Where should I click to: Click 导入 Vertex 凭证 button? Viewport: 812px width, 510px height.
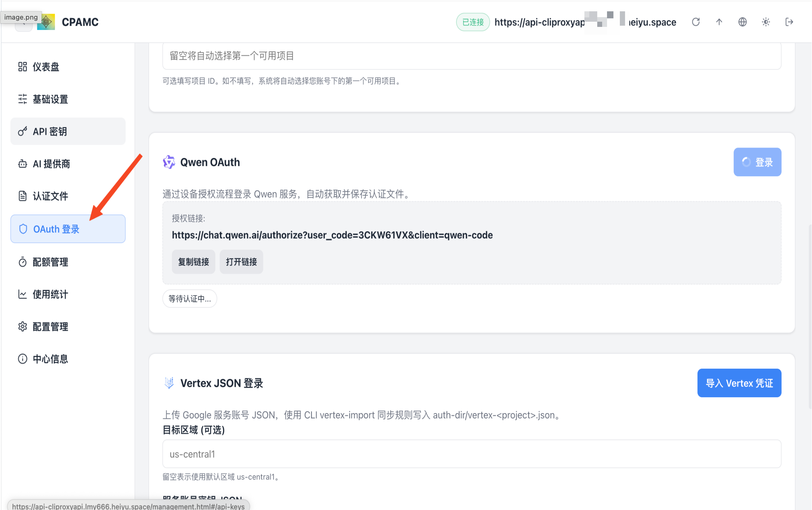[x=739, y=383]
